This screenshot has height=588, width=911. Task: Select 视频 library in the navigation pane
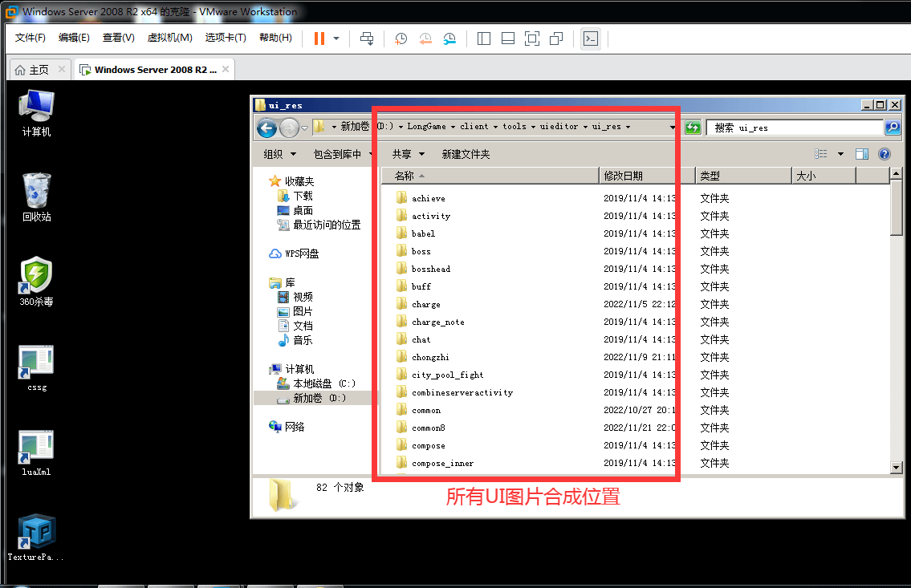click(x=295, y=297)
